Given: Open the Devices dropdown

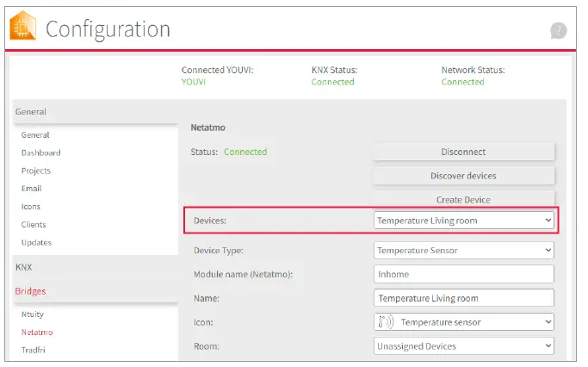Looking at the screenshot, I should click(x=464, y=221).
